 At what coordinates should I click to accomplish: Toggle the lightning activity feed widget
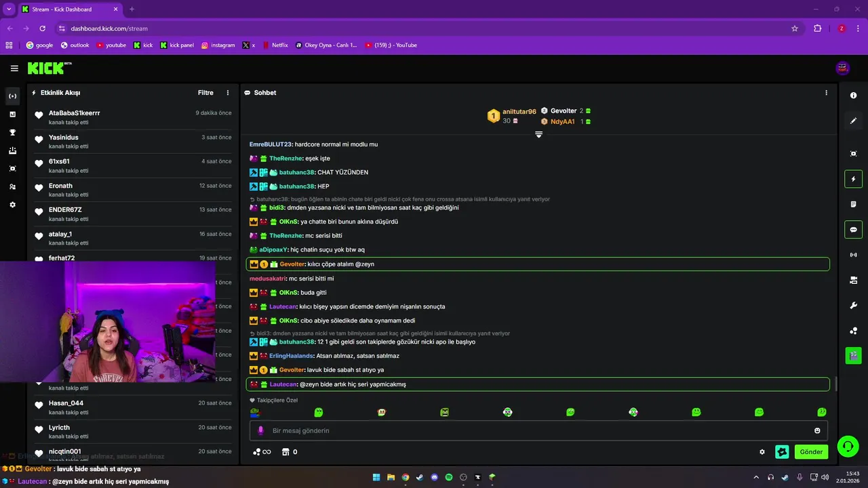[853, 179]
